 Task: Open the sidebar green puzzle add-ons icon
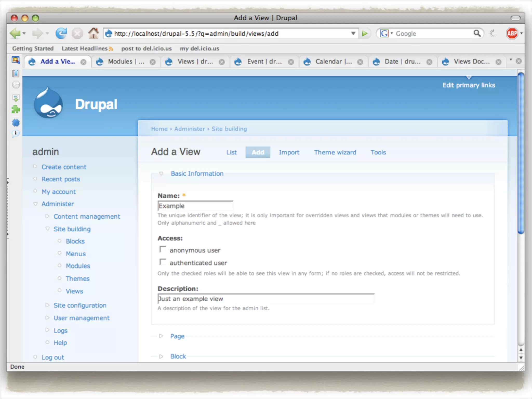[x=16, y=109]
